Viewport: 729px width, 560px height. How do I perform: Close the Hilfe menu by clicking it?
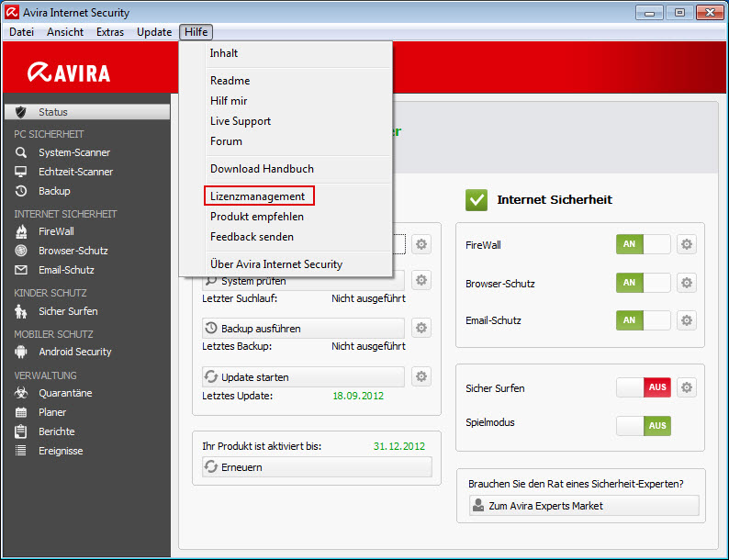click(196, 32)
